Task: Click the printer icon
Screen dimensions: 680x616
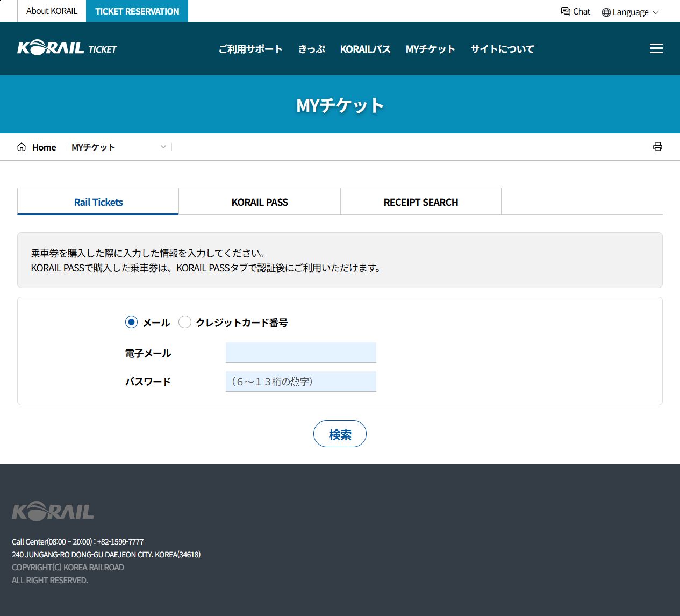Action: tap(657, 147)
